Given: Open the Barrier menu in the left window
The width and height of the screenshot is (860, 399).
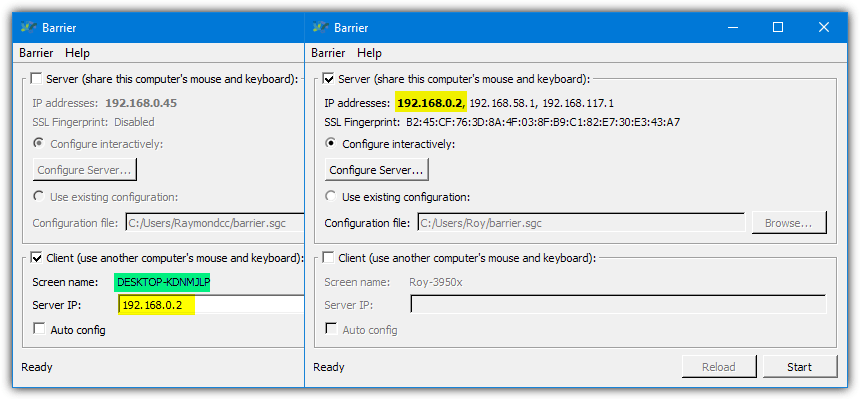Looking at the screenshot, I should click(36, 53).
